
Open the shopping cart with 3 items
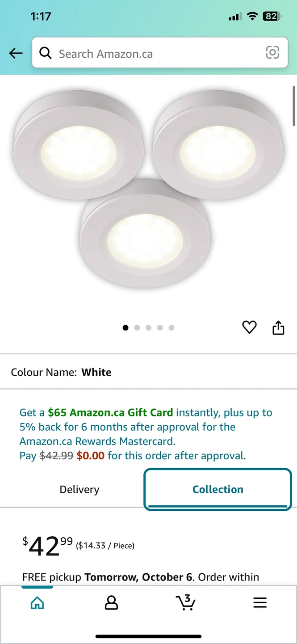point(185,602)
